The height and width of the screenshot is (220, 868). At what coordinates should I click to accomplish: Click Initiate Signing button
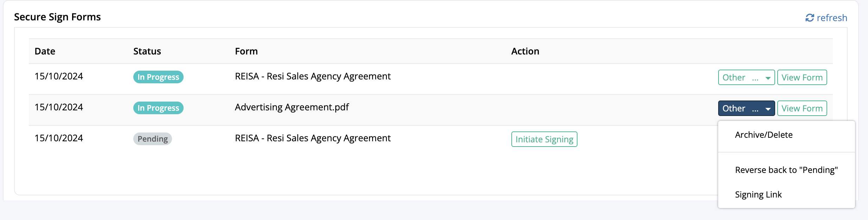click(544, 139)
